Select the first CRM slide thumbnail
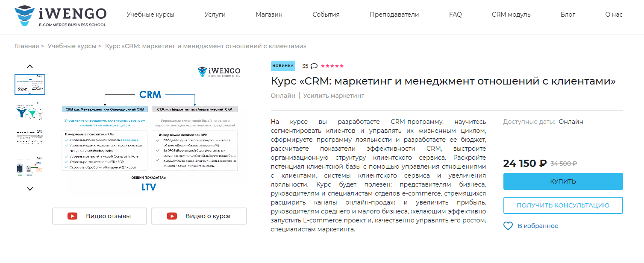 coord(30,85)
